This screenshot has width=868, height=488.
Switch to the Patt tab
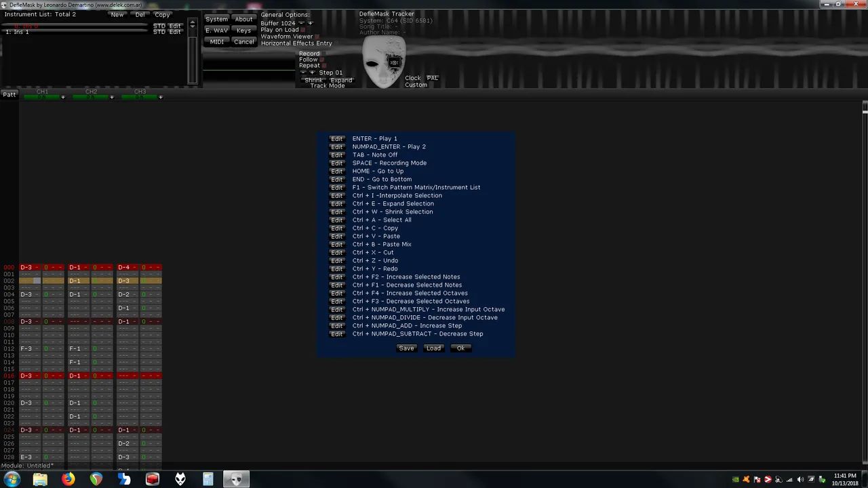(9, 95)
